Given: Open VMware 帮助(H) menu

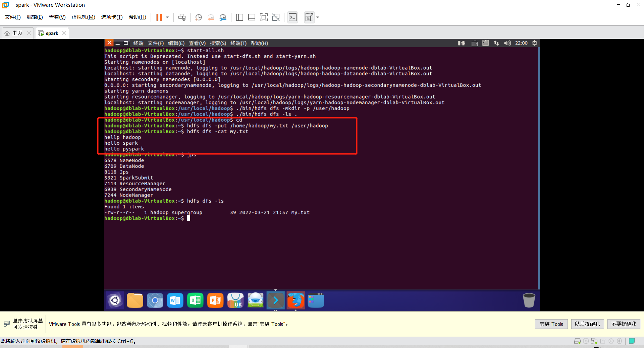Looking at the screenshot, I should point(138,17).
